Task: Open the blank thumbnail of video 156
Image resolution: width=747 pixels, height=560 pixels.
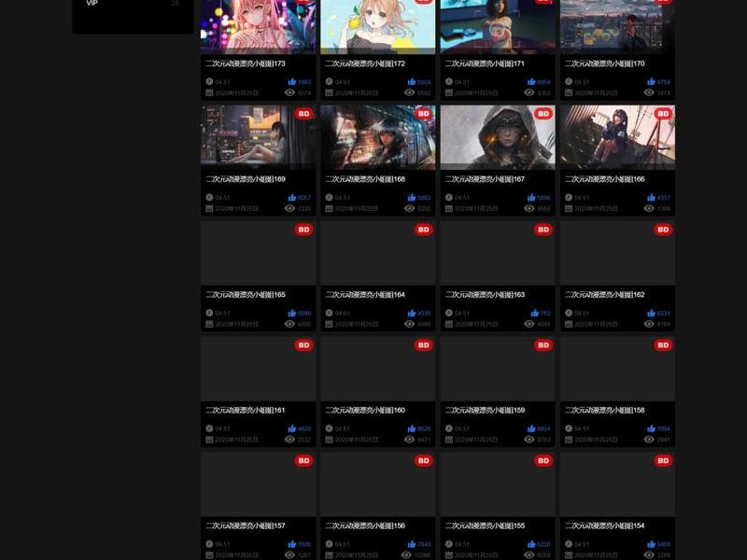Action: point(378,484)
